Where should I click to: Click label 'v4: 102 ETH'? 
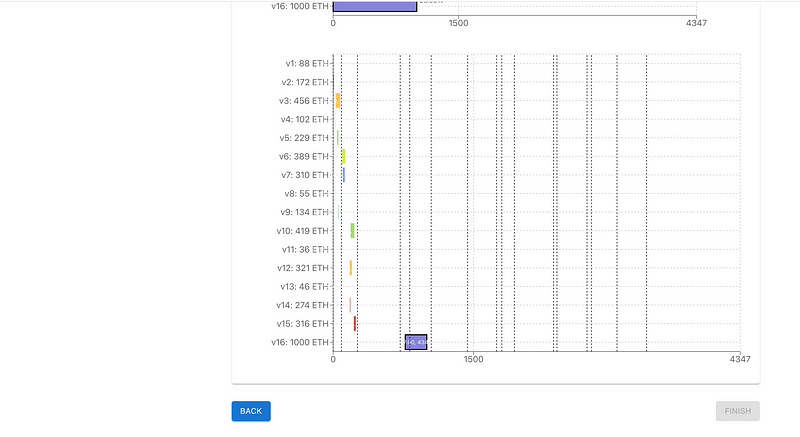click(305, 119)
